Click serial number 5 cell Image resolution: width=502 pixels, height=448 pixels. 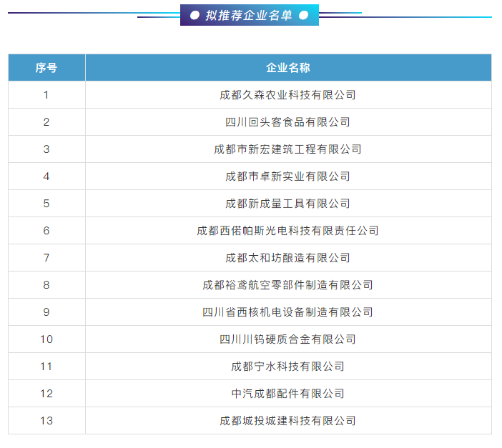click(46, 204)
